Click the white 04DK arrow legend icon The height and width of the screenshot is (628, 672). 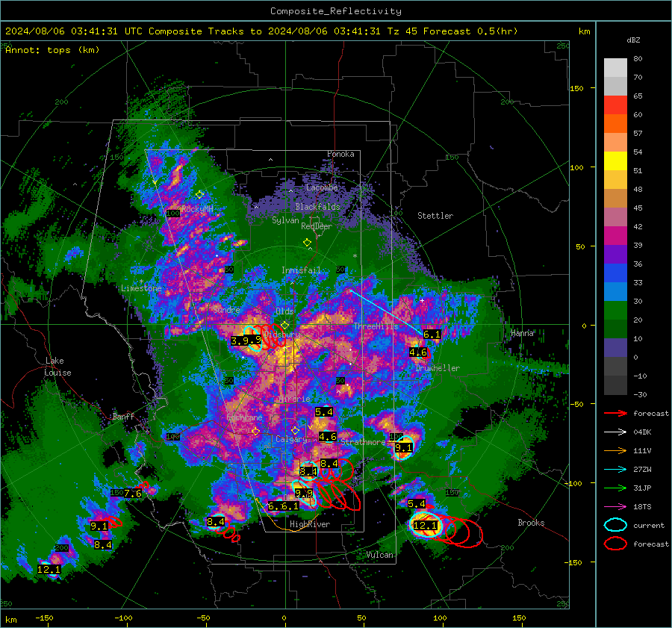click(x=615, y=432)
